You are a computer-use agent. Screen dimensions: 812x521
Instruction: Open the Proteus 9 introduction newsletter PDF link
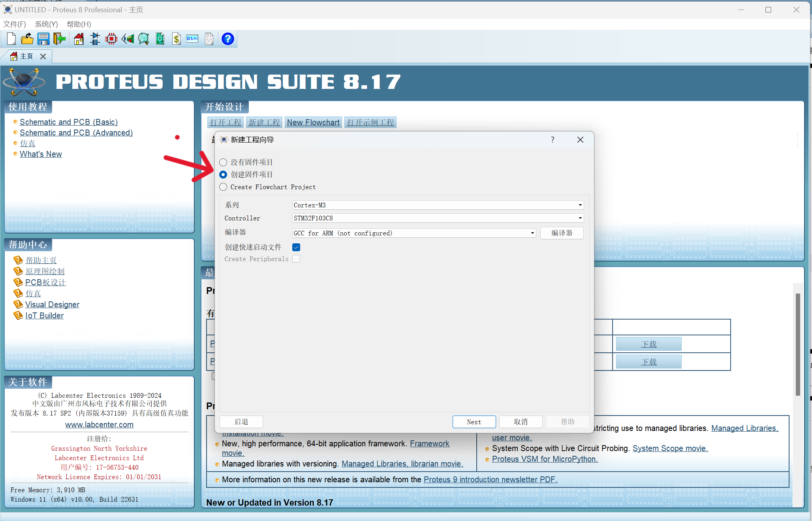click(x=491, y=480)
